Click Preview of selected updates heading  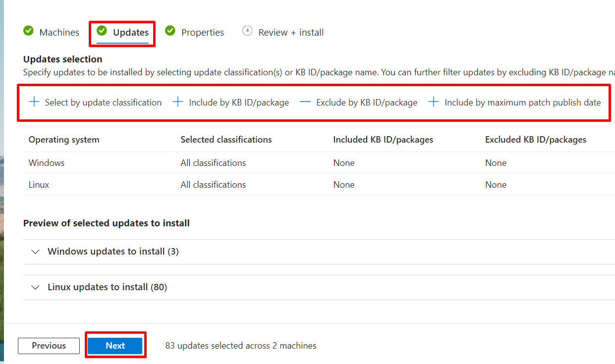point(107,223)
